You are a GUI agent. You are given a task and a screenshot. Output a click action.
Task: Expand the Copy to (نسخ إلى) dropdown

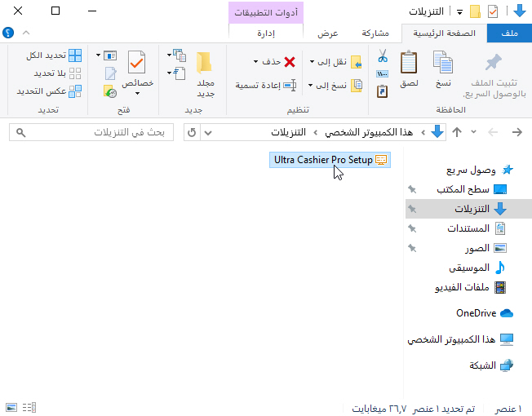[313, 85]
